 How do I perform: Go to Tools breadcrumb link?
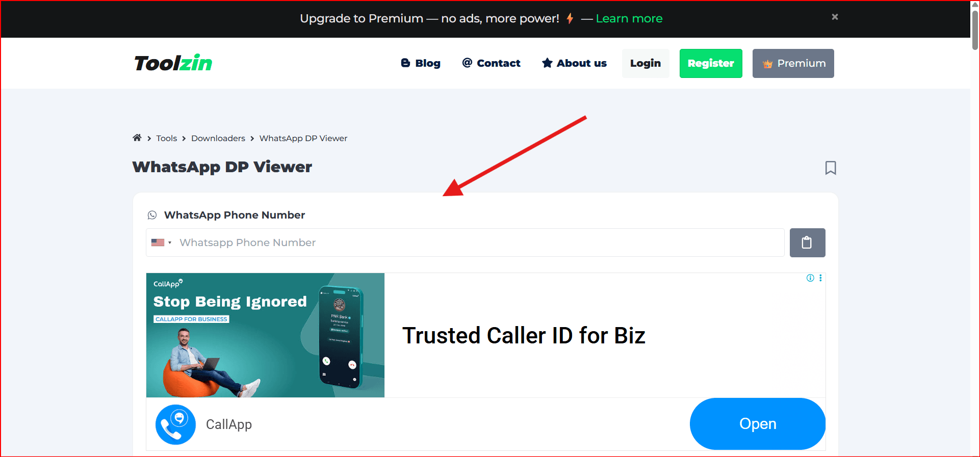167,139
